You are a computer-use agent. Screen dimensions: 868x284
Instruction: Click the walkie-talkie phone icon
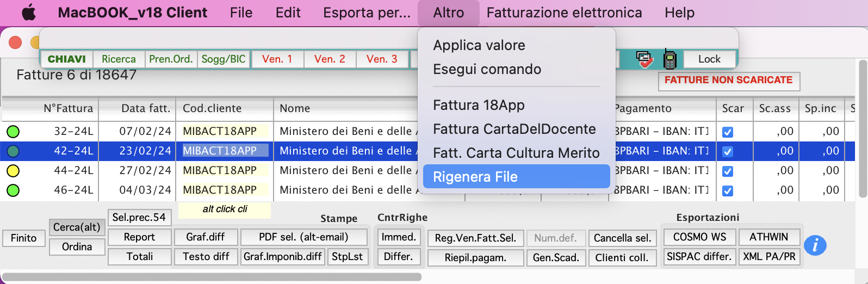tap(670, 59)
